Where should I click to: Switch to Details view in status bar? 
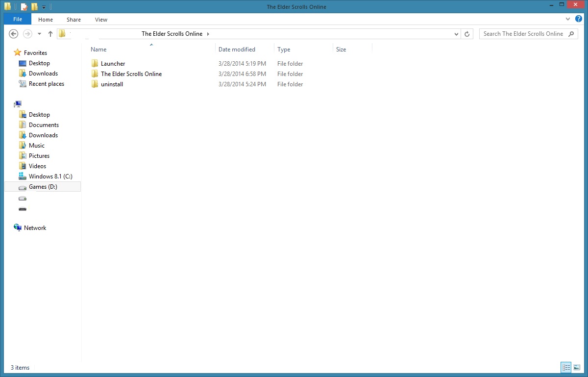(566, 367)
